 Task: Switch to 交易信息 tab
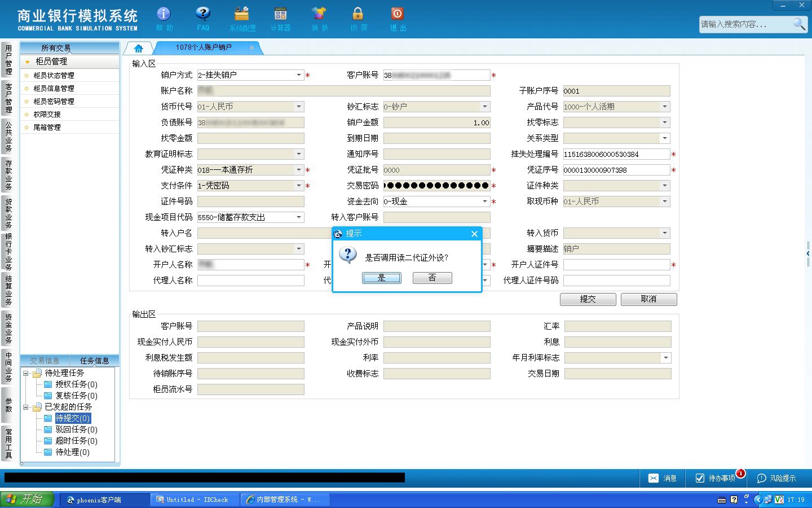[45, 361]
